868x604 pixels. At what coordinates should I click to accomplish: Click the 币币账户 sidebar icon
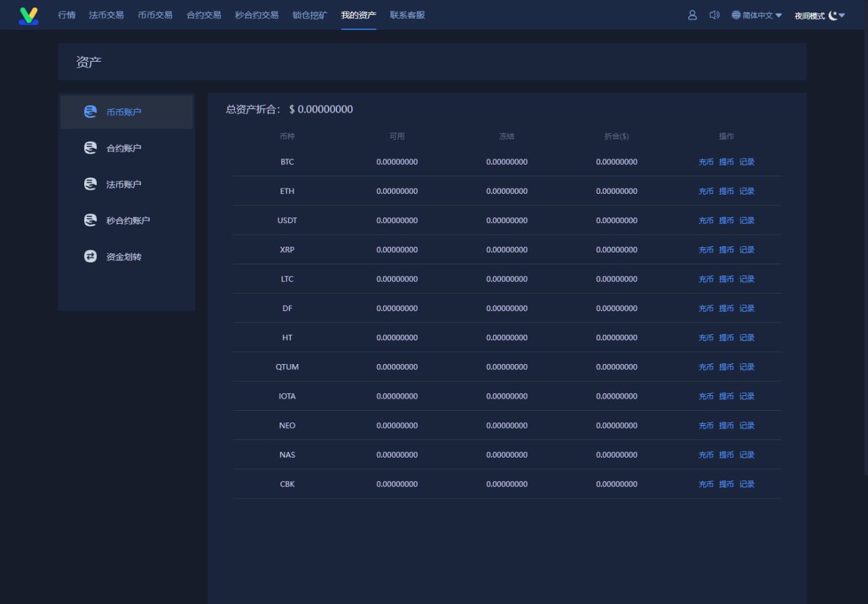(90, 112)
